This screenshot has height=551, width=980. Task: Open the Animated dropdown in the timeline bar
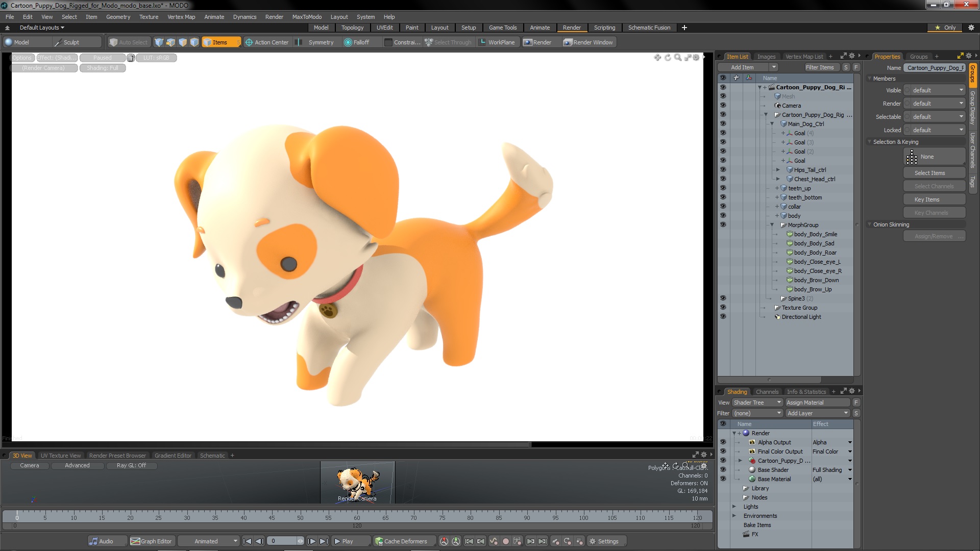[209, 541]
